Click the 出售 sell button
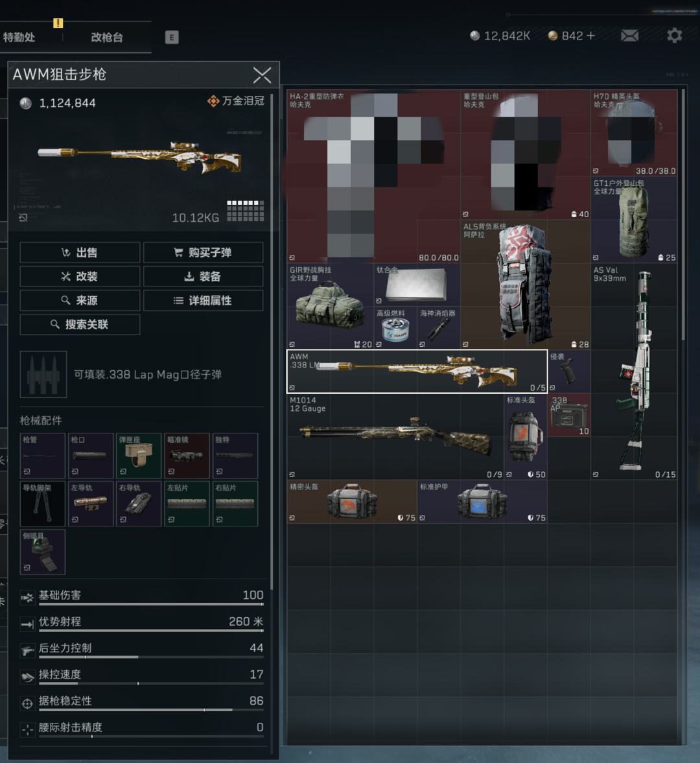The image size is (700, 763). 80,253
